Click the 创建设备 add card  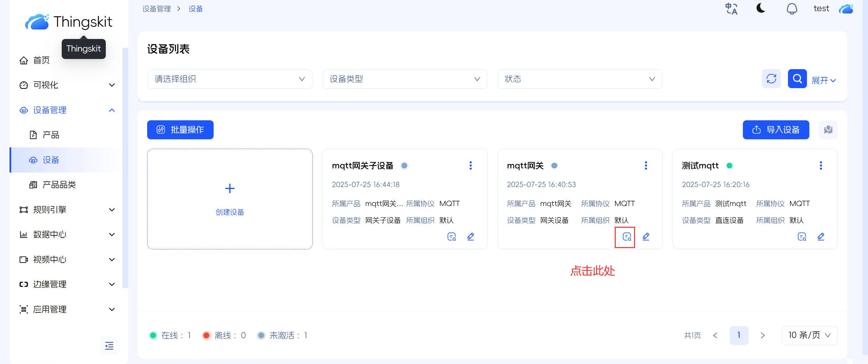[x=230, y=199]
